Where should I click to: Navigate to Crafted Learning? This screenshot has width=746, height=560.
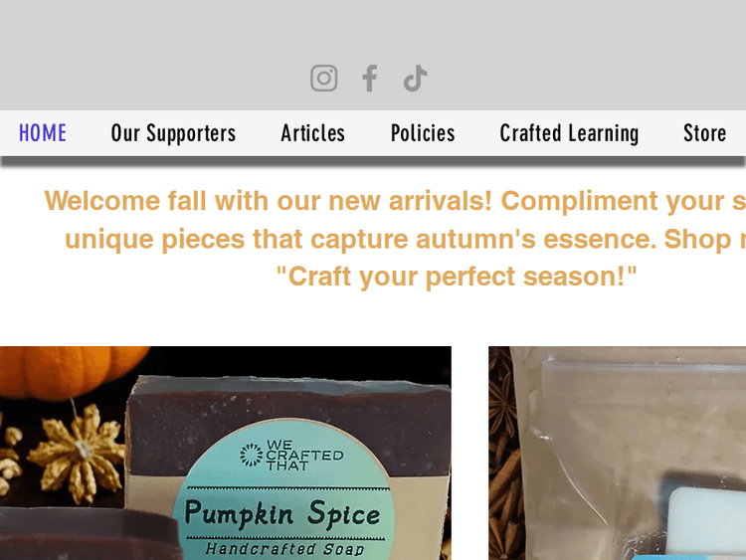click(x=569, y=133)
